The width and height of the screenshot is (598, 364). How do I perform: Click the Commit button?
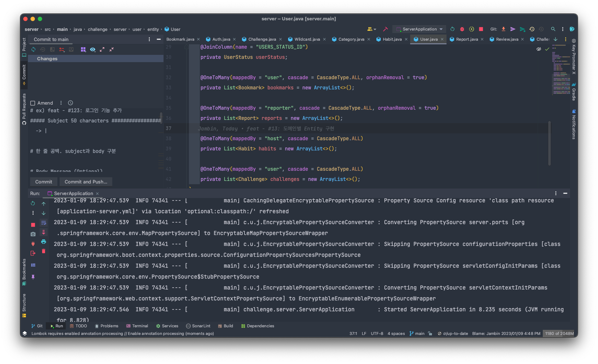44,182
